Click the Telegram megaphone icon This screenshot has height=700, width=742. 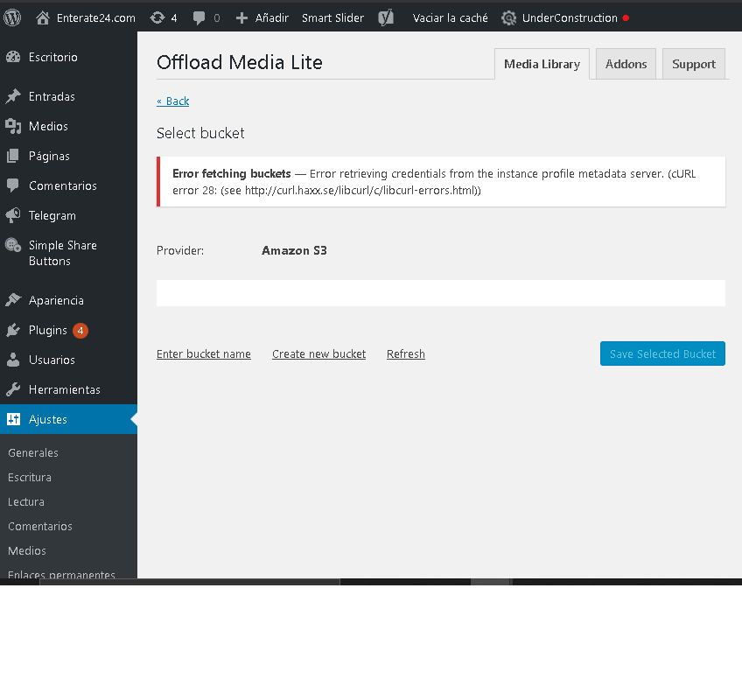pyautogui.click(x=13, y=215)
